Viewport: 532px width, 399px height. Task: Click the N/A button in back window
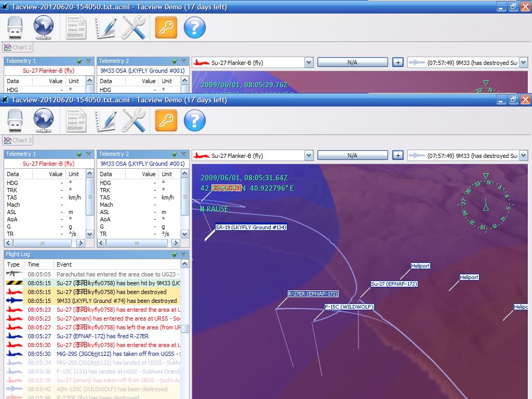(x=353, y=62)
